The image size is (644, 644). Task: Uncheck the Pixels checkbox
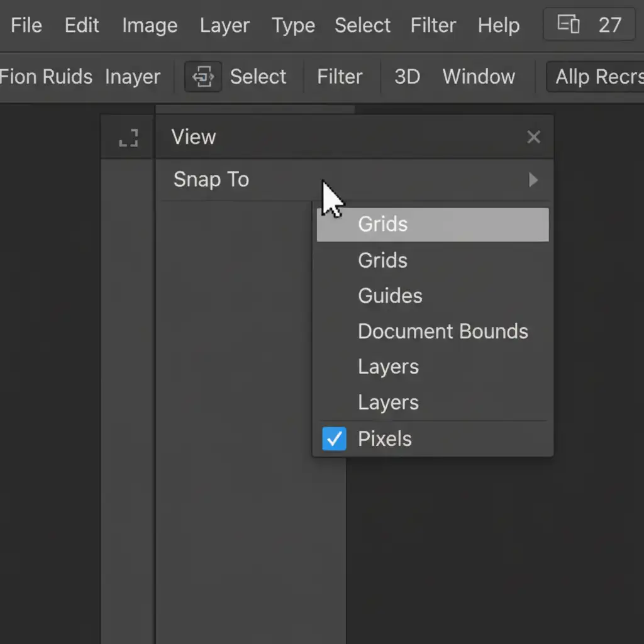(334, 439)
